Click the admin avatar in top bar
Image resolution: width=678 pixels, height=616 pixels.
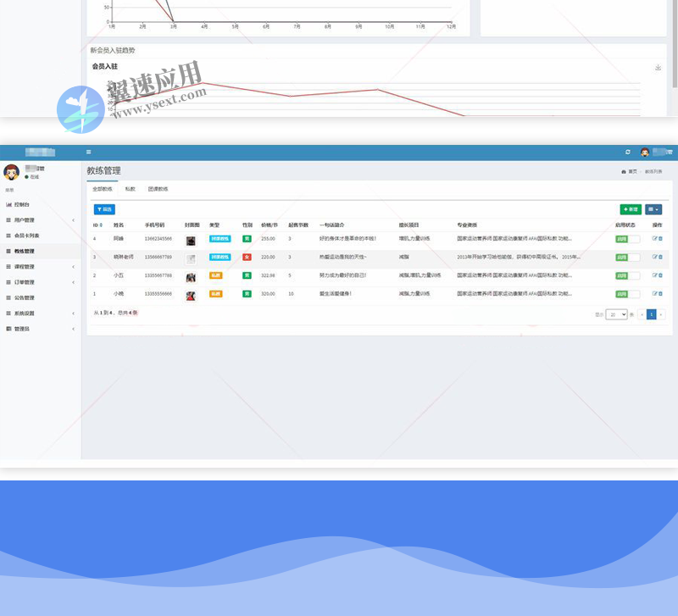point(645,153)
